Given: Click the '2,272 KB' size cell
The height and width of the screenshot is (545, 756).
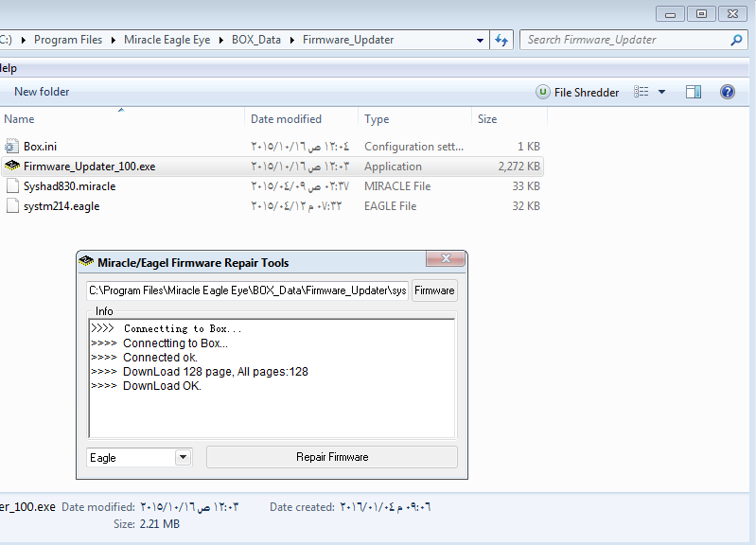Looking at the screenshot, I should click(519, 167).
